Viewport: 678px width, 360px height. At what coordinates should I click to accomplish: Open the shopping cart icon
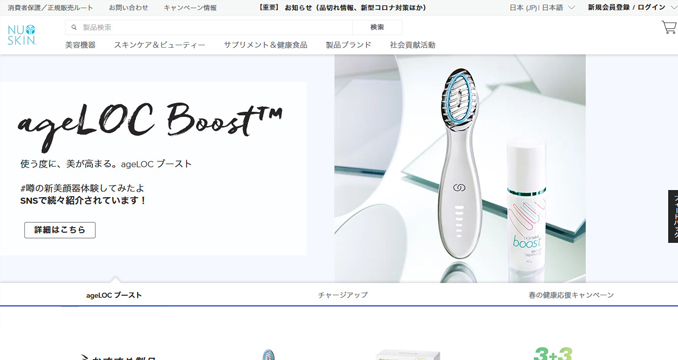669,28
